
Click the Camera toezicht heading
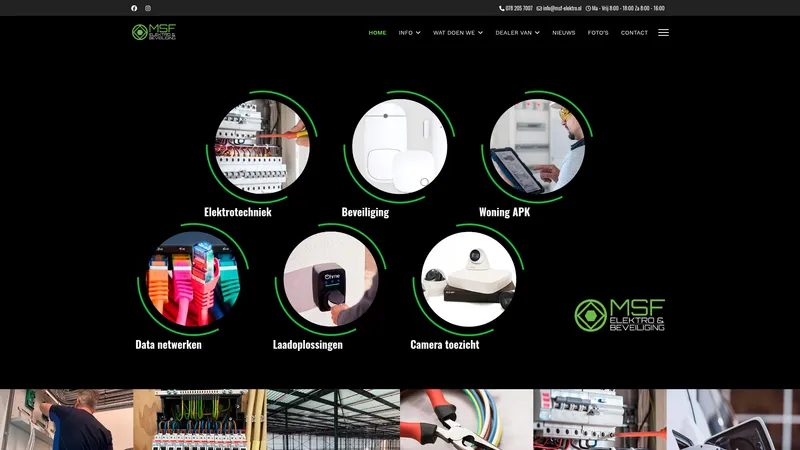pyautogui.click(x=445, y=345)
